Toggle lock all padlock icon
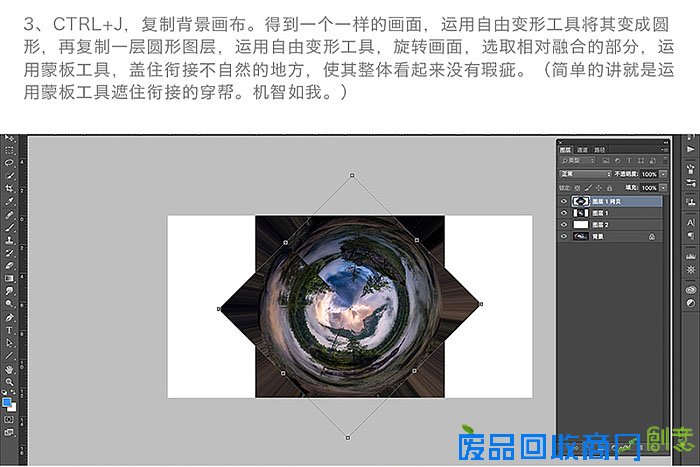 (x=609, y=188)
